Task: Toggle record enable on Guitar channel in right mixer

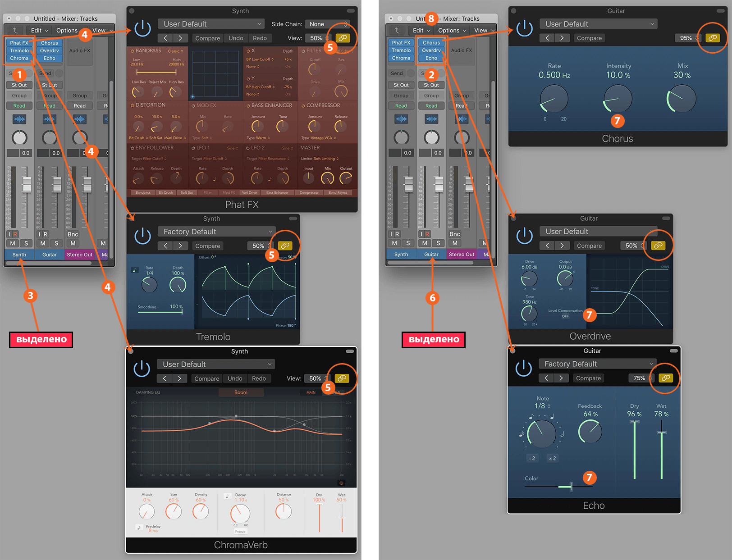Action: 427,234
